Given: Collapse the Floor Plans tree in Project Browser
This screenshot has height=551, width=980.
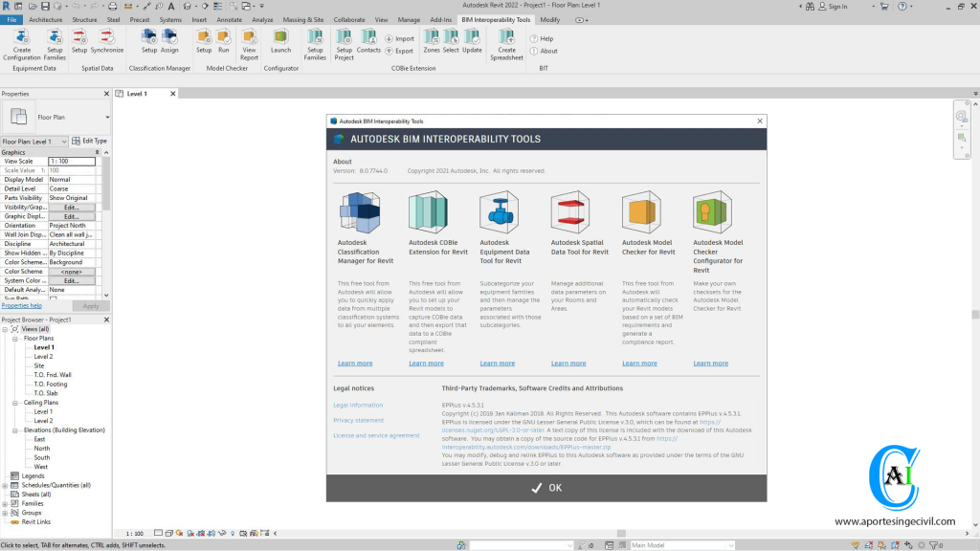Looking at the screenshot, I should pos(12,338).
